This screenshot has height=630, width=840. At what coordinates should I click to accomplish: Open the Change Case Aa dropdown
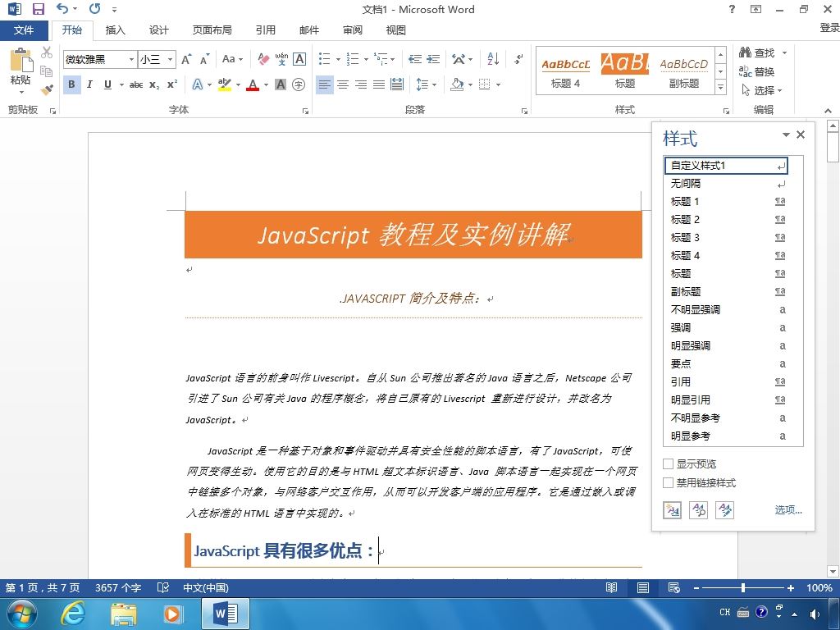232,59
